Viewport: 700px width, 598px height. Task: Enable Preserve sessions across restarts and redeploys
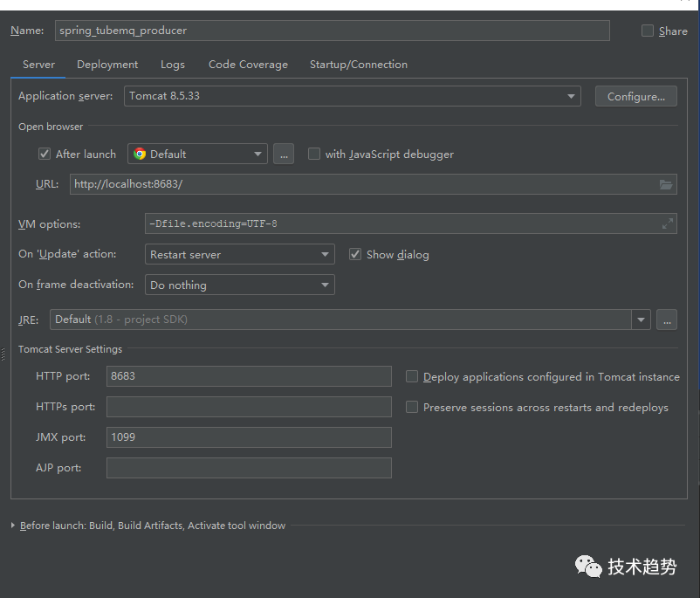tap(412, 407)
